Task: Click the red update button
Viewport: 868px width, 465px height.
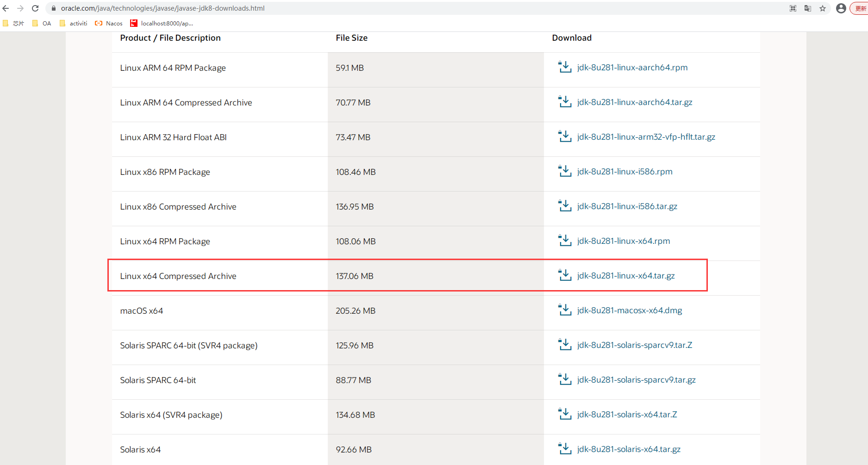Action: [x=860, y=8]
